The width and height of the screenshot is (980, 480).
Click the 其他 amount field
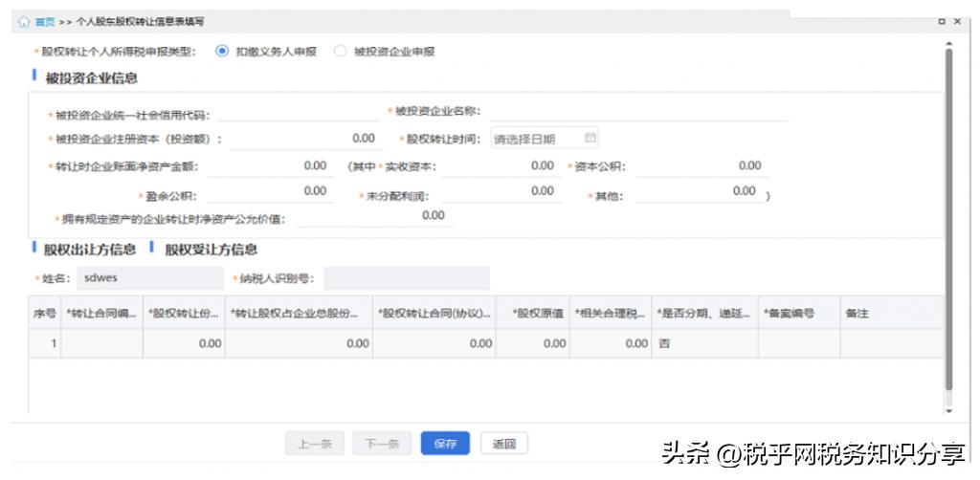tap(700, 192)
